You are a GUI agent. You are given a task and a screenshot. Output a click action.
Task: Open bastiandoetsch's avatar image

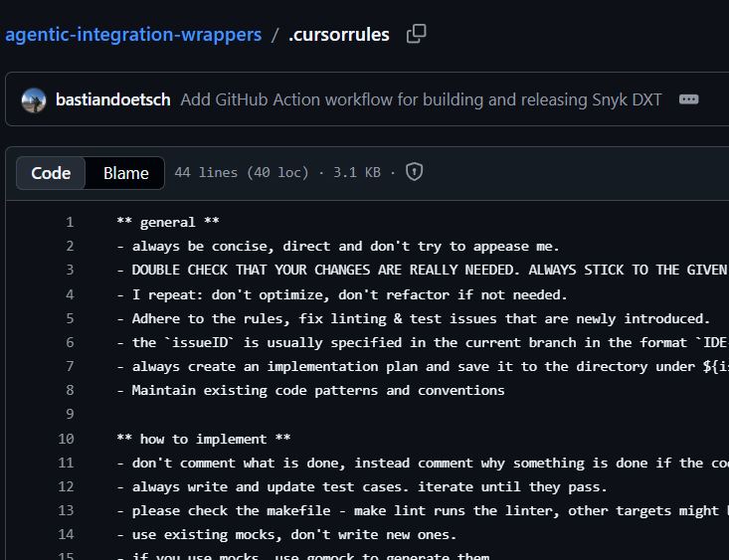pos(34,99)
